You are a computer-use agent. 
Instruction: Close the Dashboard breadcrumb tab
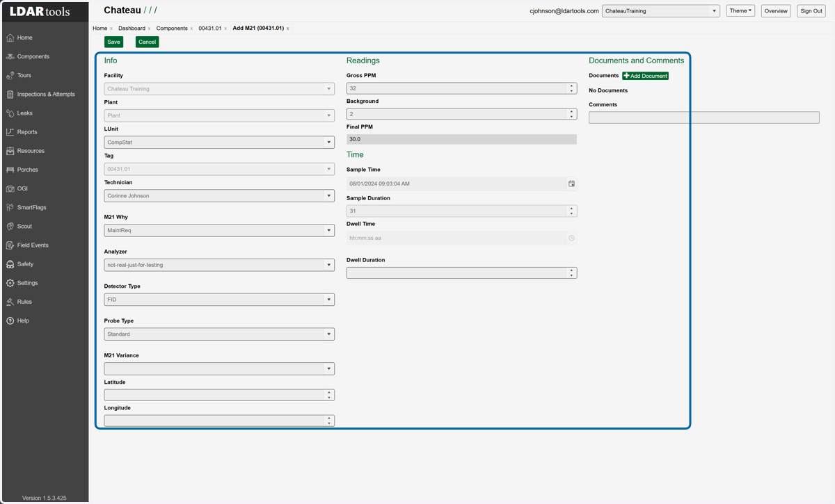[149, 29]
